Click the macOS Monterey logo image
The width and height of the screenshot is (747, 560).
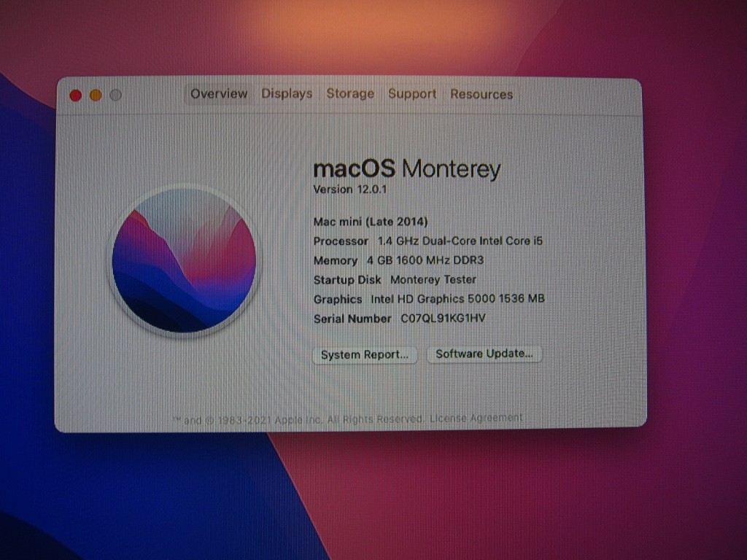pyautogui.click(x=184, y=260)
